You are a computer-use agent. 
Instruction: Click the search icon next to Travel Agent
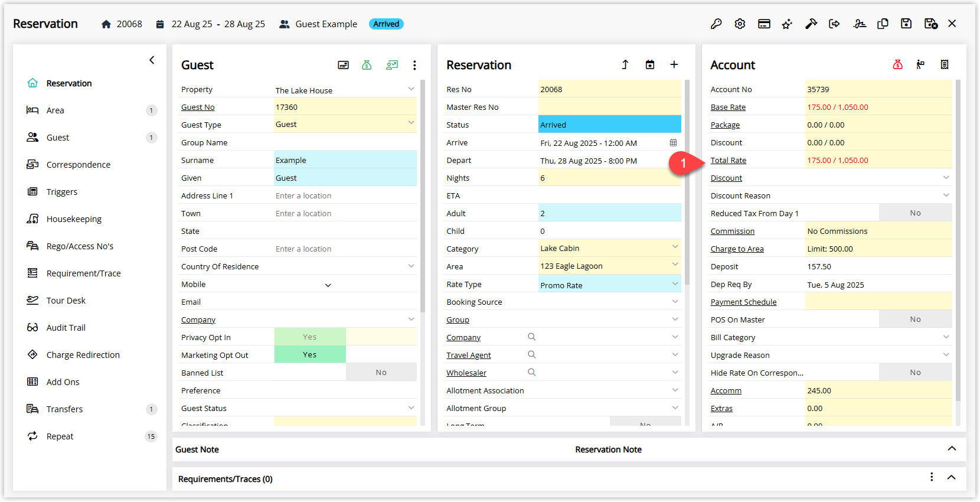[531, 354]
